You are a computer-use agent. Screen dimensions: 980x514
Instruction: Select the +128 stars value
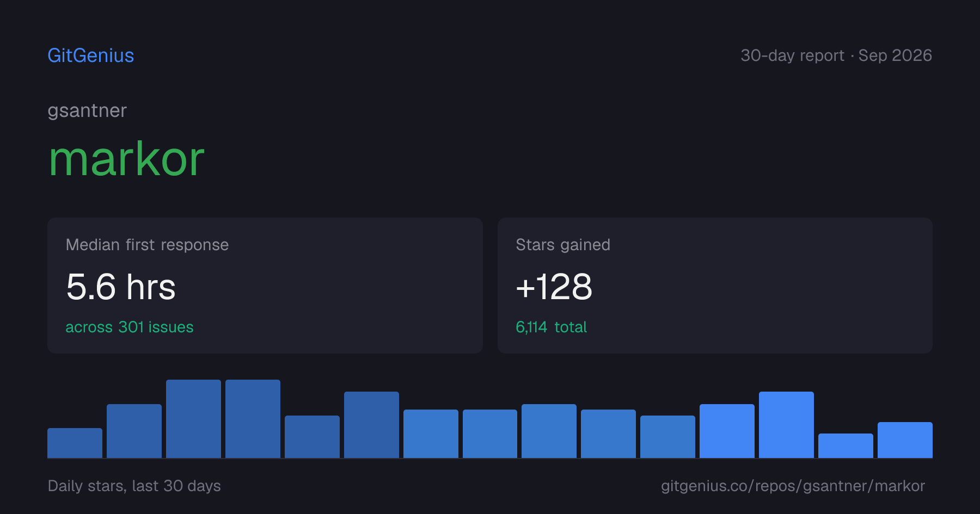pos(554,287)
